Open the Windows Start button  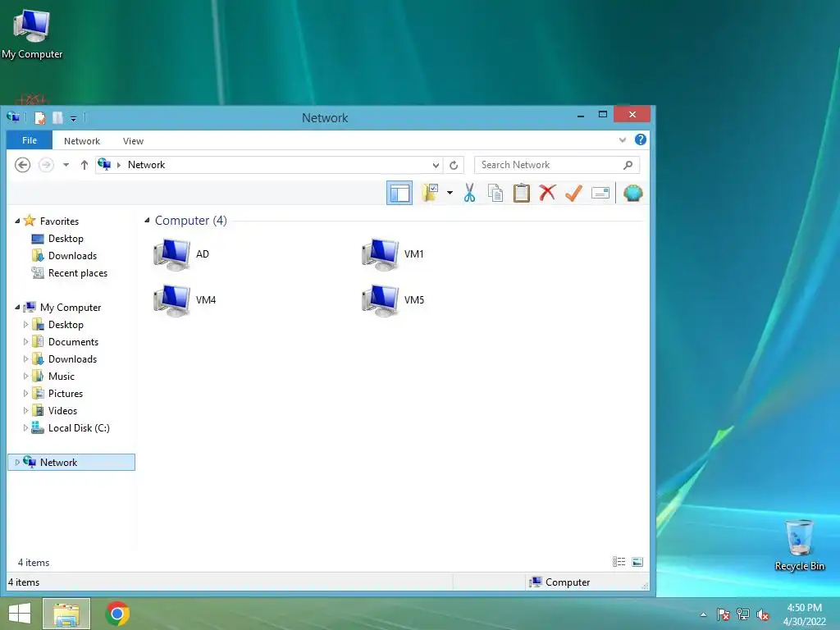(x=20, y=614)
